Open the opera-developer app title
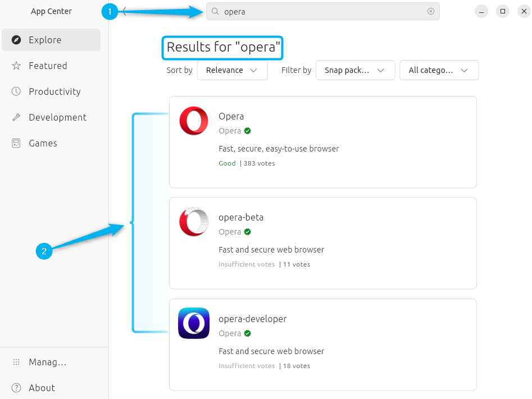This screenshot has width=532, height=399. [252, 319]
